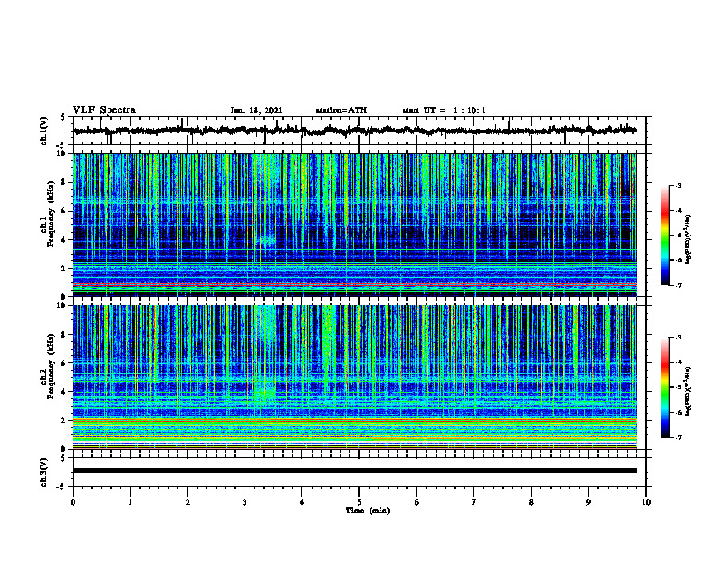Screen dimensions: 728x563
Task: Select the "Time (min)" x-axis label
Action: click(368, 511)
